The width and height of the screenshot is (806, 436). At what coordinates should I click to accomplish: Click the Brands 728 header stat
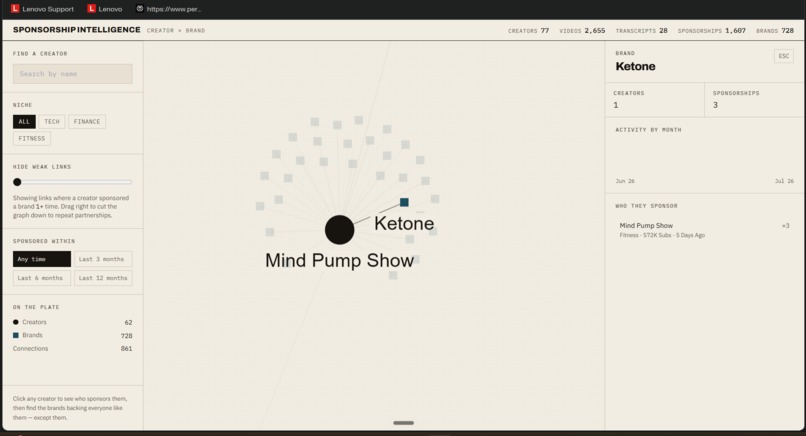coord(775,31)
